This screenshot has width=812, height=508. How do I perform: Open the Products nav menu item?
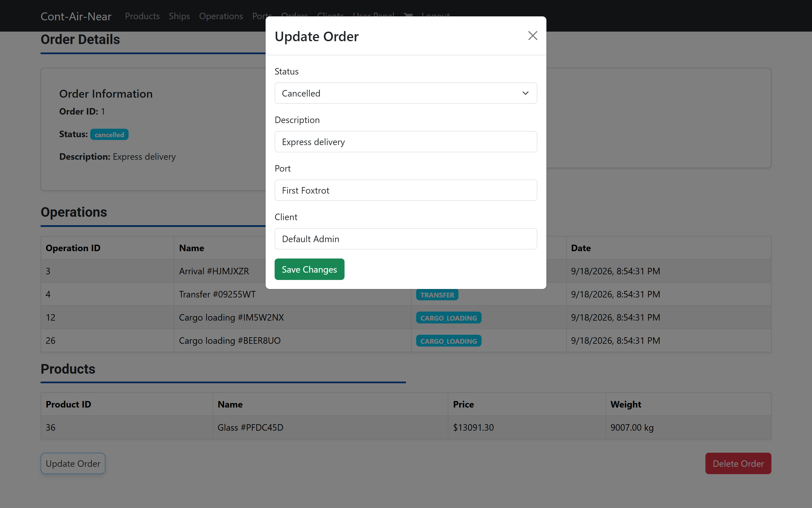[x=142, y=16]
